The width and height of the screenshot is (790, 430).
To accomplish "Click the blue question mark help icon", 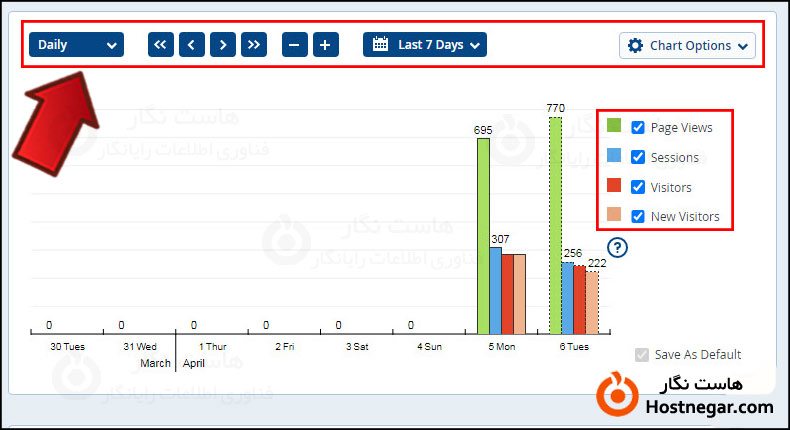I will click(618, 247).
